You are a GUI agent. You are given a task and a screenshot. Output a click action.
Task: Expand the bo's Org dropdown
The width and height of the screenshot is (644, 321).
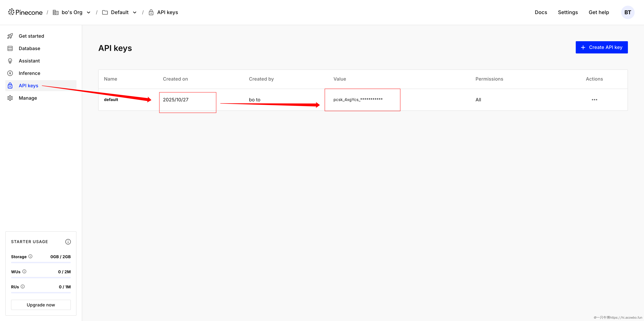point(89,13)
